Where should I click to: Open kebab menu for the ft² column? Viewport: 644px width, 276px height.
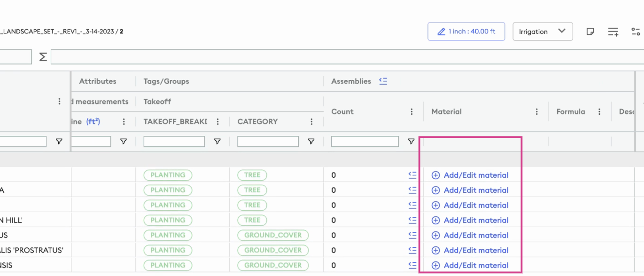tap(124, 121)
